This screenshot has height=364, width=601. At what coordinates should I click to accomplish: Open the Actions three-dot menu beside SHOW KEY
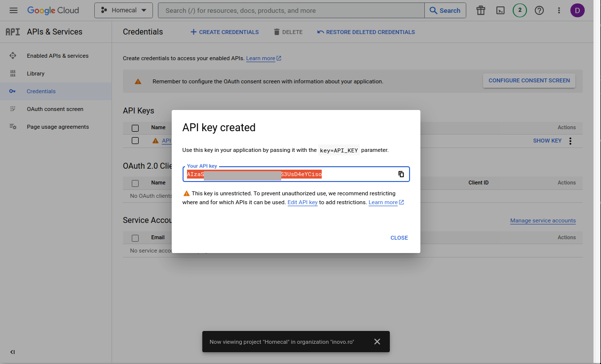(x=570, y=141)
